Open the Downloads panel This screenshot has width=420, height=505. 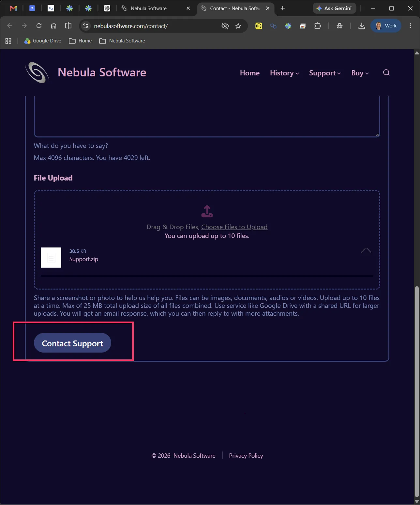[x=362, y=26]
